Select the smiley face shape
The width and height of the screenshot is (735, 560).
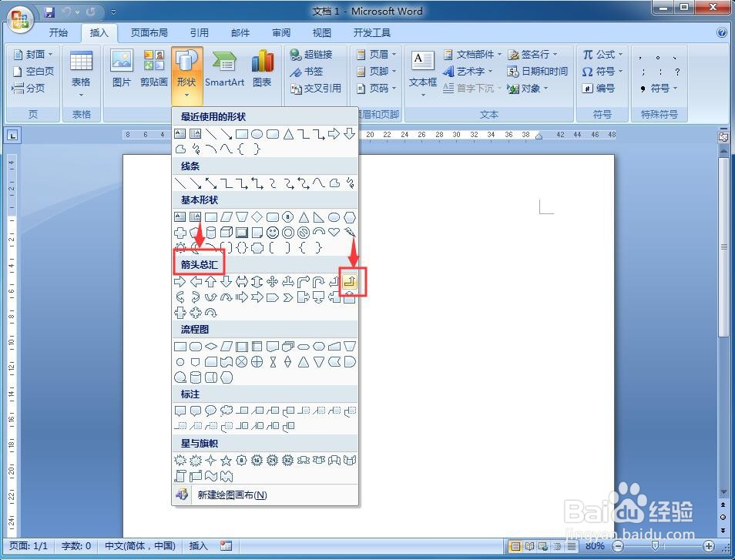pos(272,233)
